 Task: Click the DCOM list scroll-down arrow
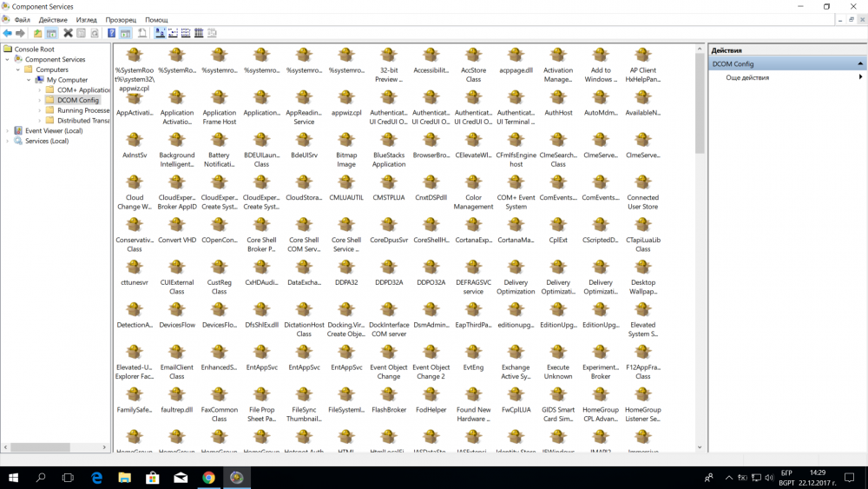(699, 447)
